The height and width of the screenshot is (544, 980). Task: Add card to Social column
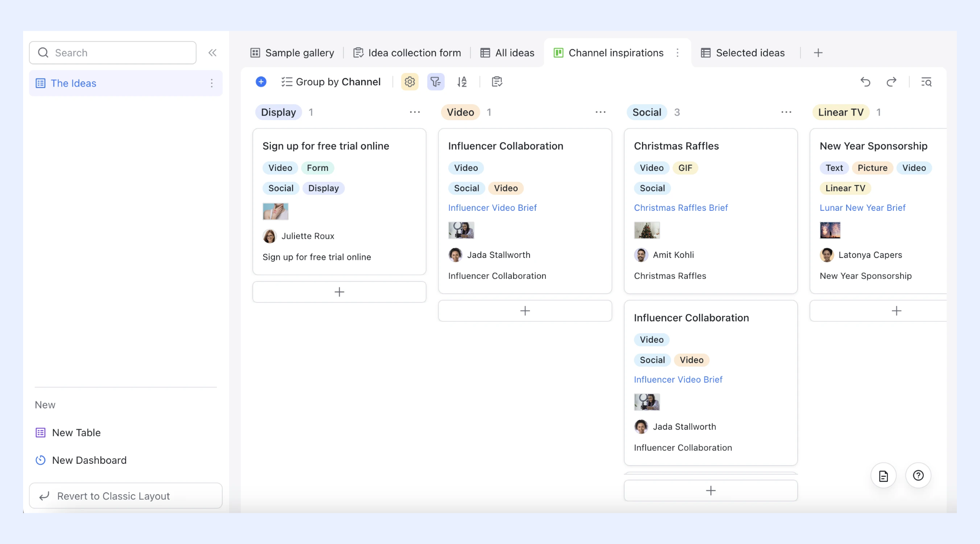pos(710,491)
